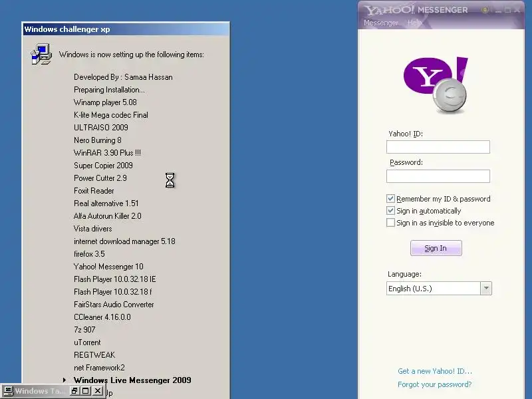Select 'WinRAR 3.90 Plus !!!' item
The height and width of the screenshot is (399, 532).
107,153
